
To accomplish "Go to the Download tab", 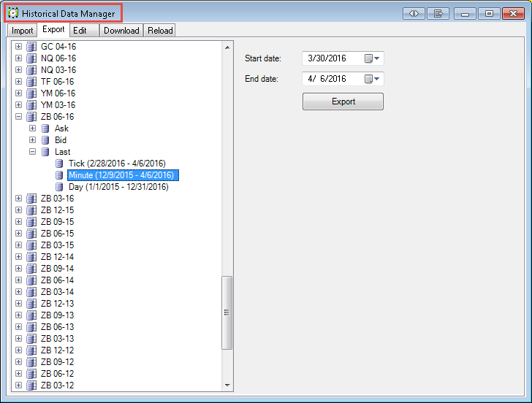I will (x=121, y=31).
